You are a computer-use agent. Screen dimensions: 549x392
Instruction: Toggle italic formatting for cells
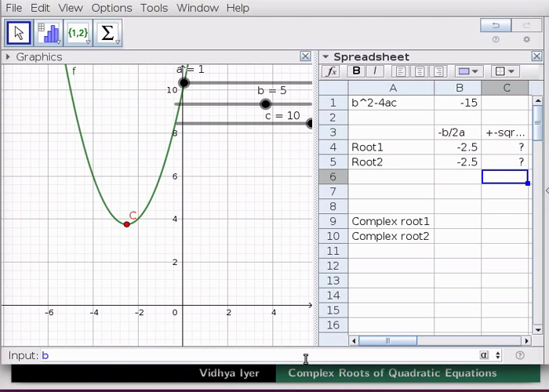coord(375,71)
